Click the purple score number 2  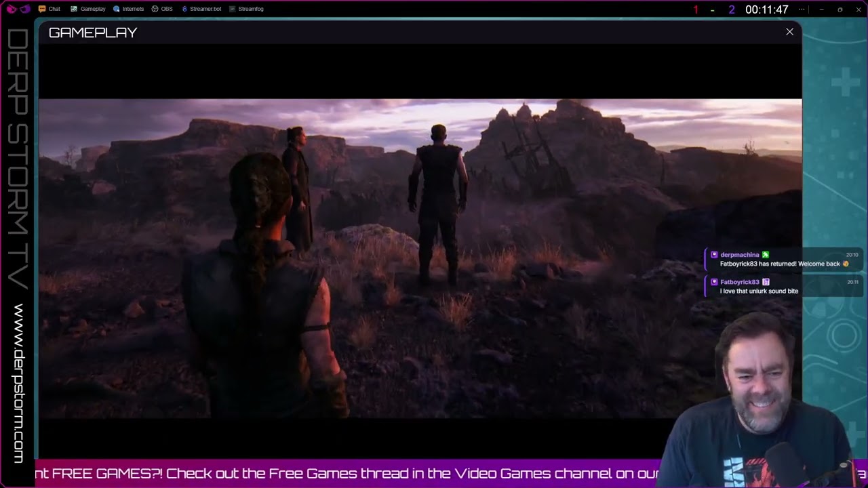731,9
